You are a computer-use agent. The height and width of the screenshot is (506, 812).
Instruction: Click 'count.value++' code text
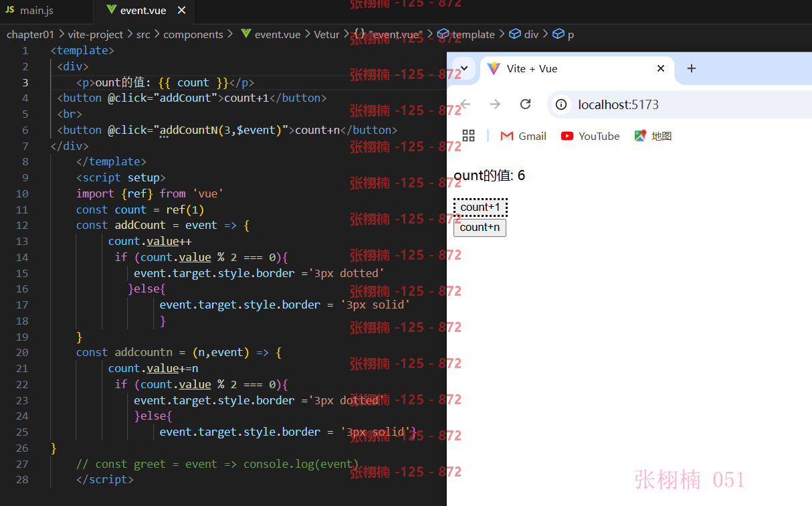[150, 241]
